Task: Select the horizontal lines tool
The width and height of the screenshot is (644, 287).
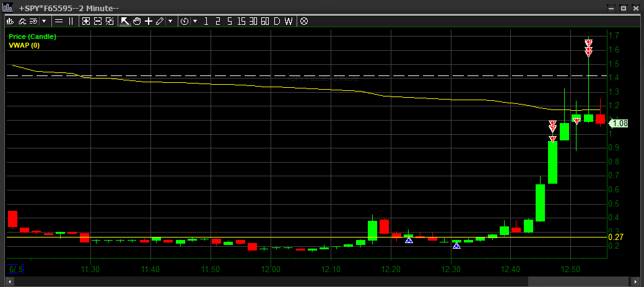Action: [x=59, y=21]
